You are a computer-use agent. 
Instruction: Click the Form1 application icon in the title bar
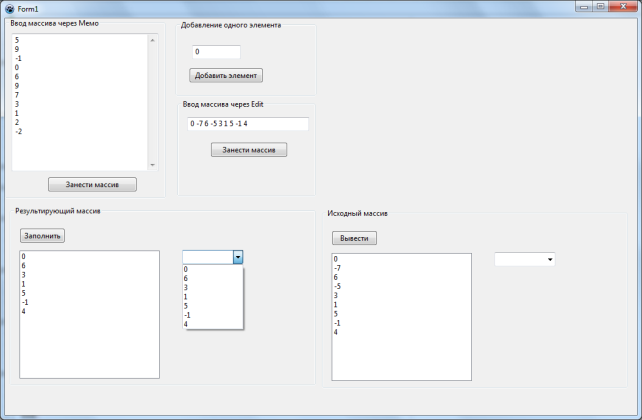[9, 9]
